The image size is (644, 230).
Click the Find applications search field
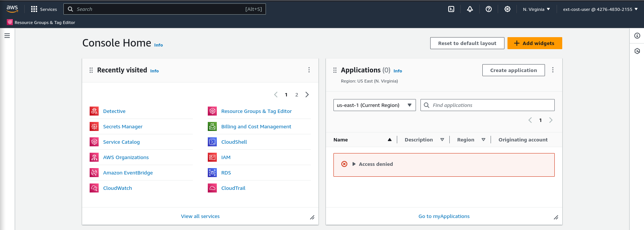tap(488, 105)
